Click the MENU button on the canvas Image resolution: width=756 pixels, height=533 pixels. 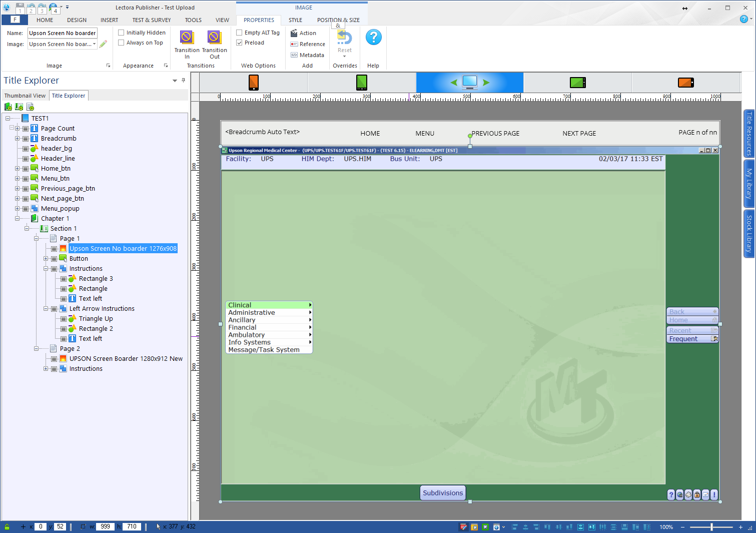(425, 134)
